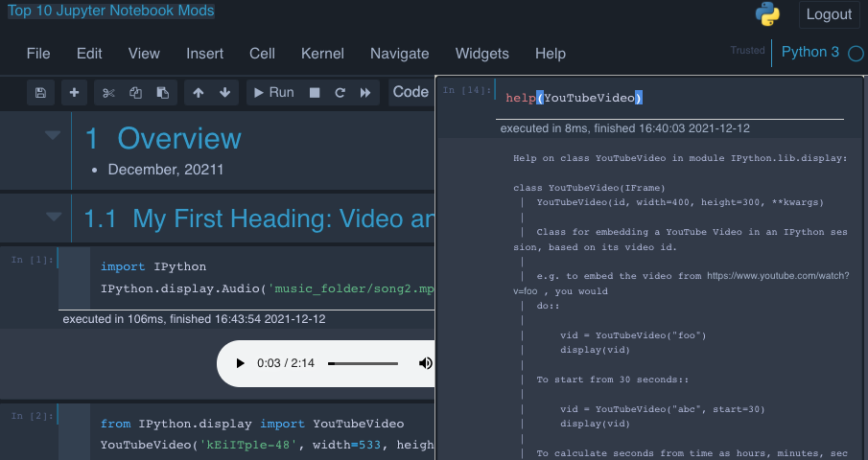The height and width of the screenshot is (460, 868).
Task: Click the audio time readout 0:03 / 2:14
Action: pyautogui.click(x=286, y=363)
